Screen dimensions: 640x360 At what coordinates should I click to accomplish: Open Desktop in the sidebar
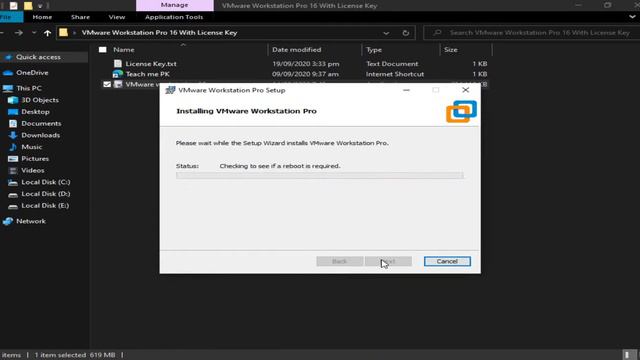36,112
